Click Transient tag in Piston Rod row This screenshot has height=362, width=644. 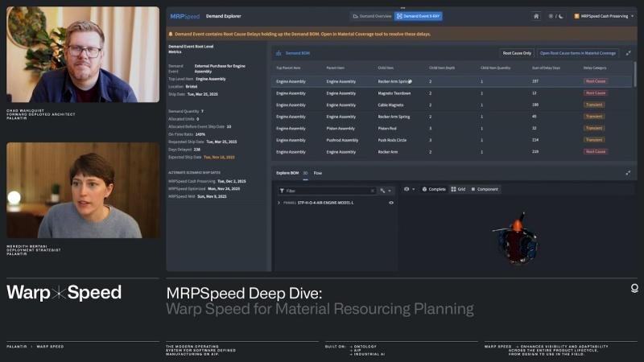pyautogui.click(x=594, y=129)
